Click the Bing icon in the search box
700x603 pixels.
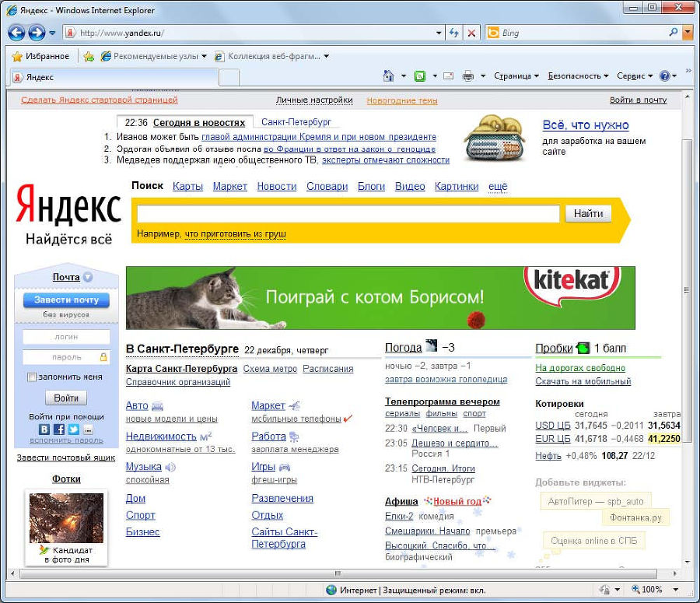[493, 33]
